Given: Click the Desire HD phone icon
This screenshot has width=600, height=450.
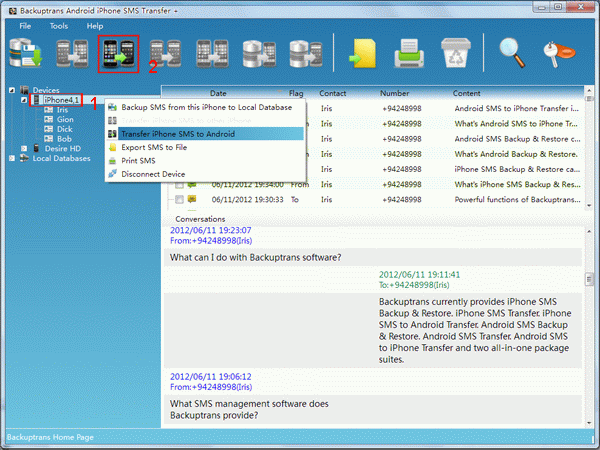Looking at the screenshot, I should point(36,148).
